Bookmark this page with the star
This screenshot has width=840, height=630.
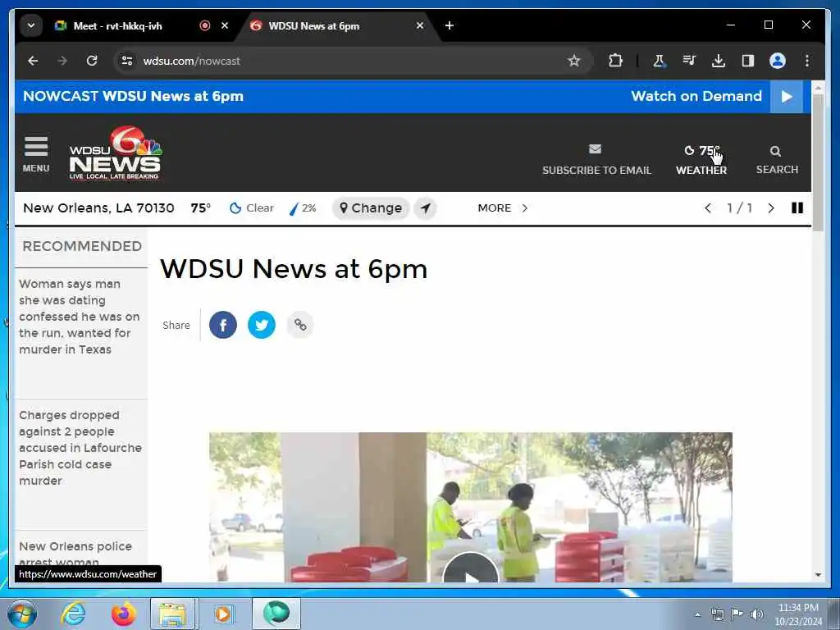tap(573, 61)
